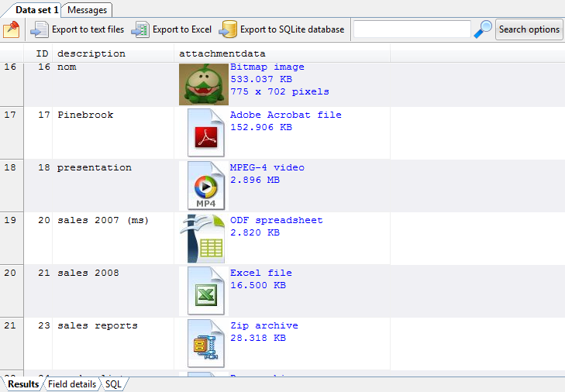Select row header 19

pos(12,238)
